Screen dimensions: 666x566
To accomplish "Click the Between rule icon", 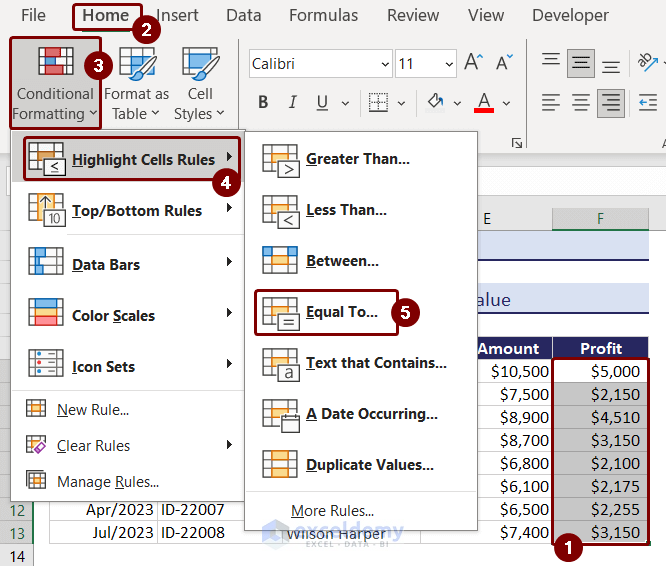I will 279,260.
